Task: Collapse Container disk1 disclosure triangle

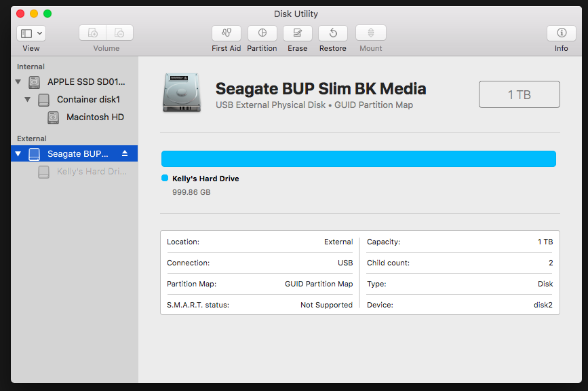Action: 28,100
